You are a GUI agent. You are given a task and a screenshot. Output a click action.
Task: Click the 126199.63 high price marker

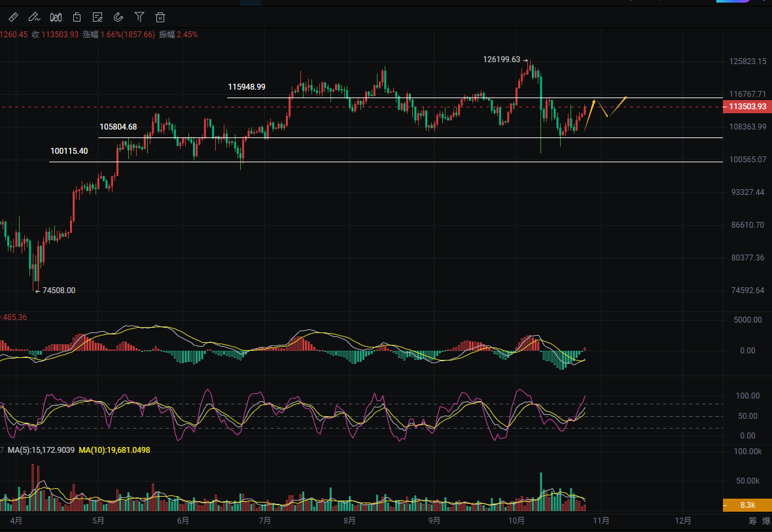point(502,60)
